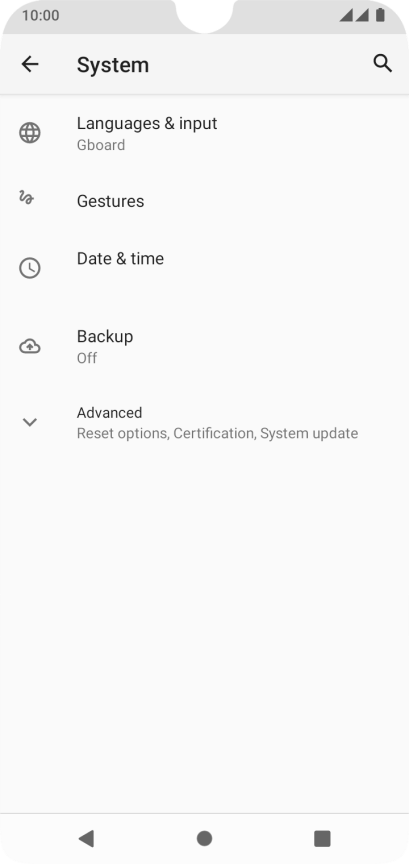Tap the back arrow beside System

tap(30, 64)
